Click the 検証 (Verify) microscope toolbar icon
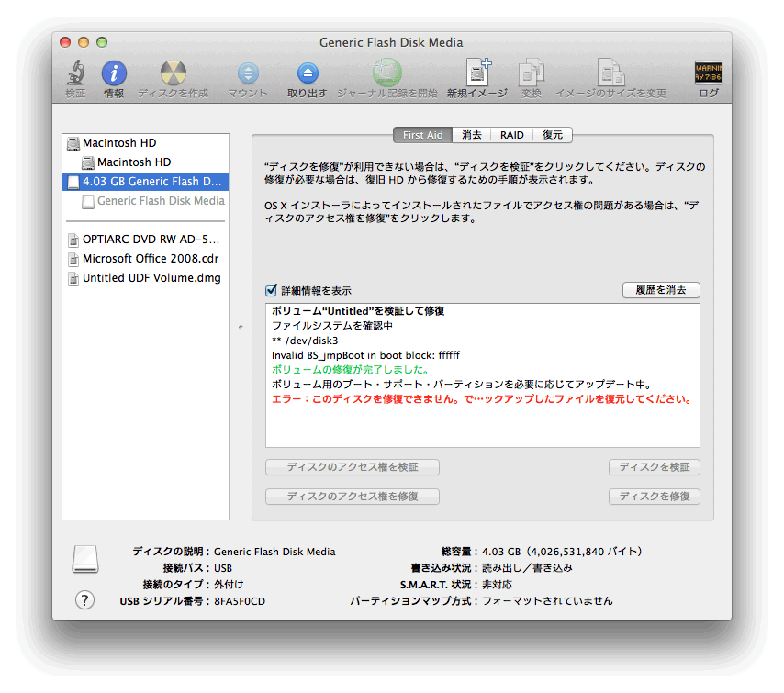 click(x=75, y=73)
